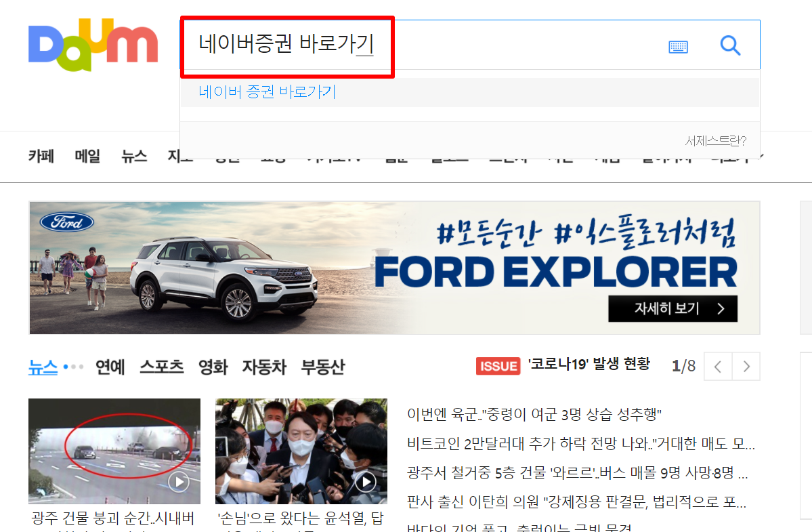The width and height of the screenshot is (812, 532).
Task: Play the 광주 건물 붕괴 video thumbnail
Action: pyautogui.click(x=114, y=451)
